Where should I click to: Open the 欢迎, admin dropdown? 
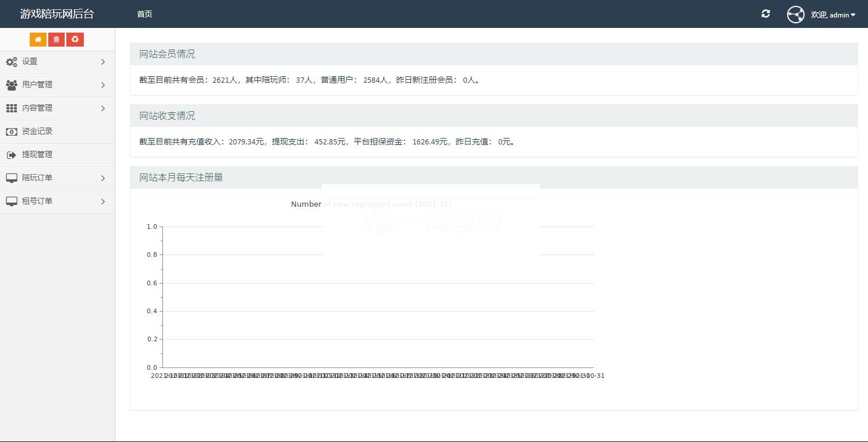[x=833, y=15]
